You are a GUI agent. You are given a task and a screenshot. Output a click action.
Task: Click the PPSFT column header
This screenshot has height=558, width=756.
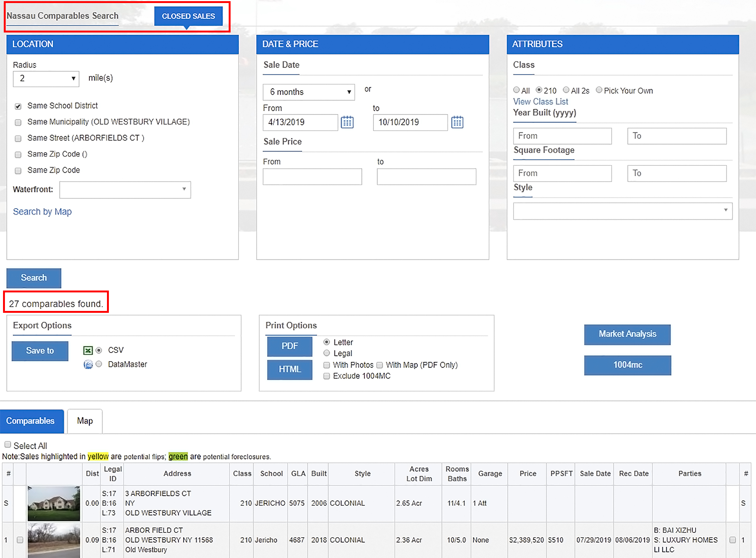coord(561,474)
